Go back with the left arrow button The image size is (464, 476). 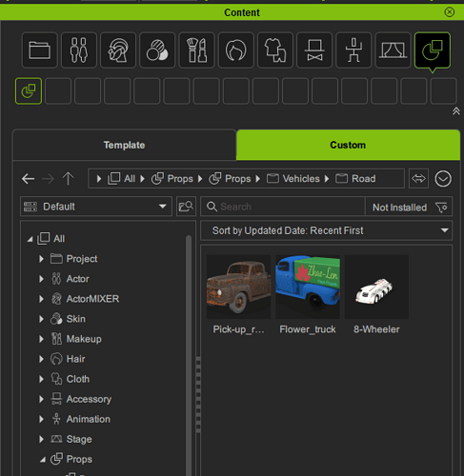[28, 179]
